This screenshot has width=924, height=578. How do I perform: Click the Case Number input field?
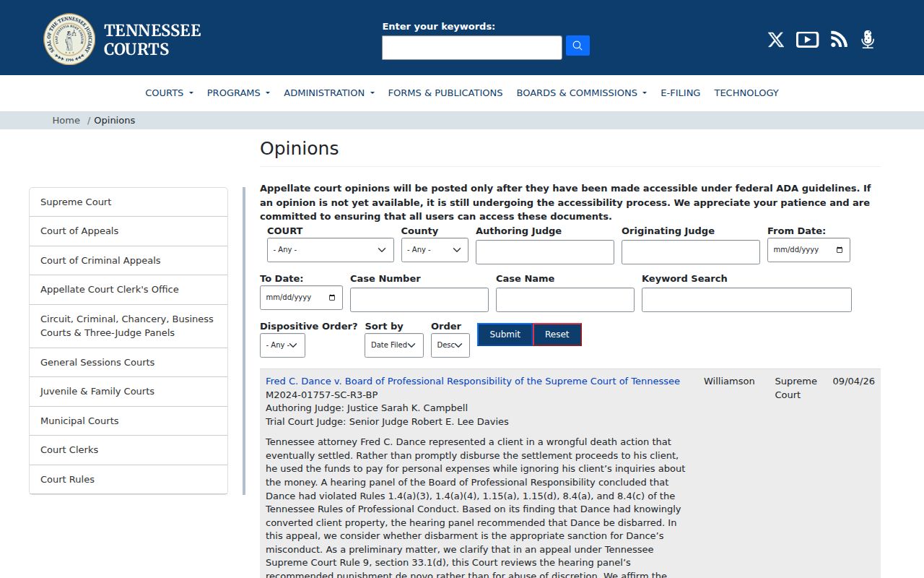point(419,300)
